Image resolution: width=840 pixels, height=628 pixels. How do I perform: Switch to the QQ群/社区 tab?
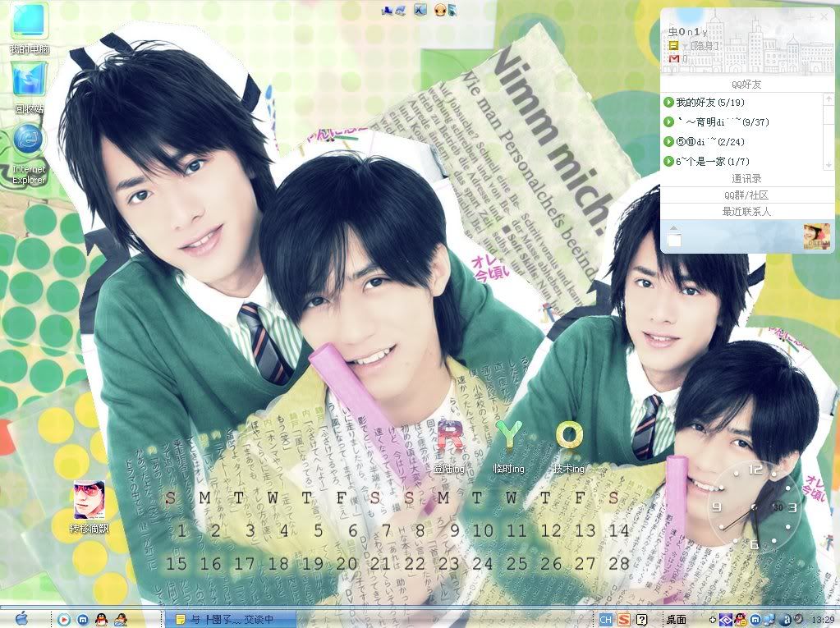tap(746, 195)
